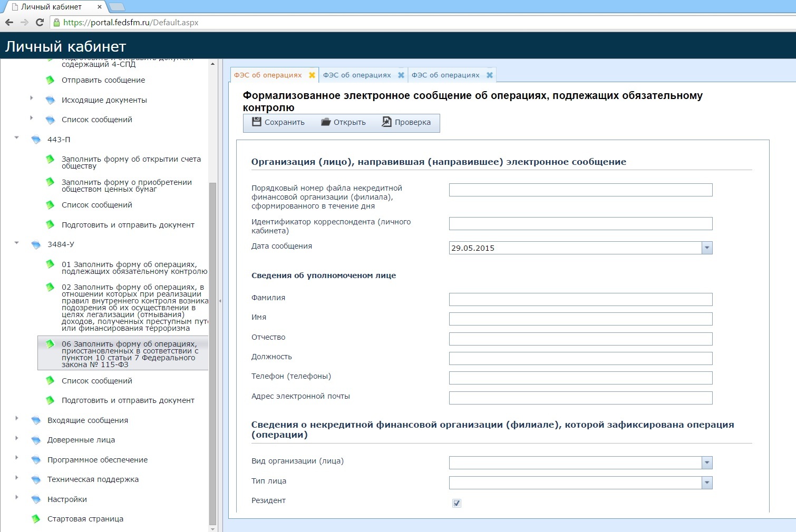Click green icon of form 02 об операциях
Image resolution: width=796 pixels, height=532 pixels.
click(x=50, y=287)
